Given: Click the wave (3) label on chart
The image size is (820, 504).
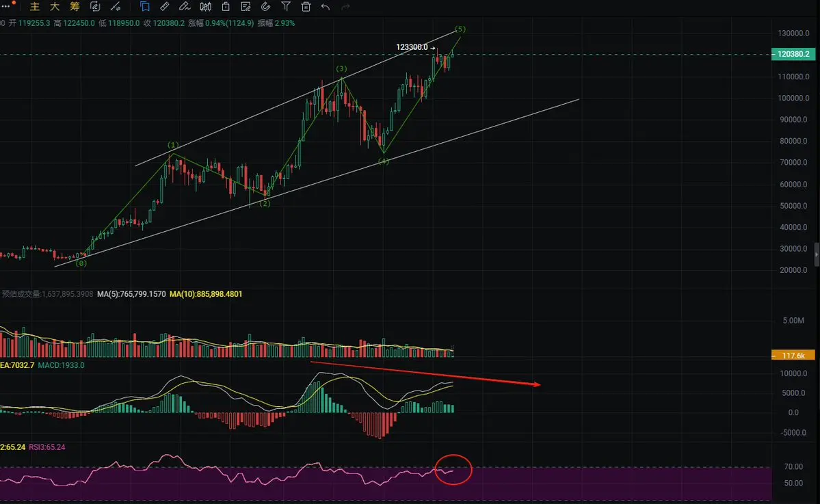Looking at the screenshot, I should pyautogui.click(x=341, y=68).
